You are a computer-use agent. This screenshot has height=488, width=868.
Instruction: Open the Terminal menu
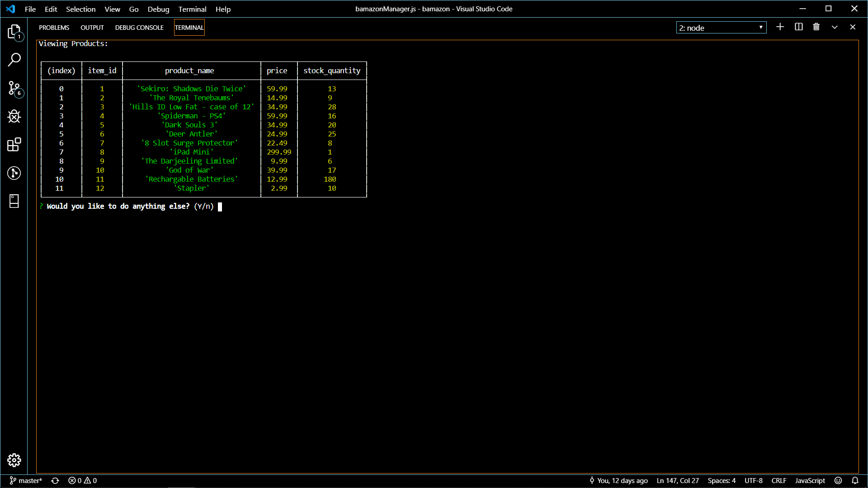(x=193, y=9)
